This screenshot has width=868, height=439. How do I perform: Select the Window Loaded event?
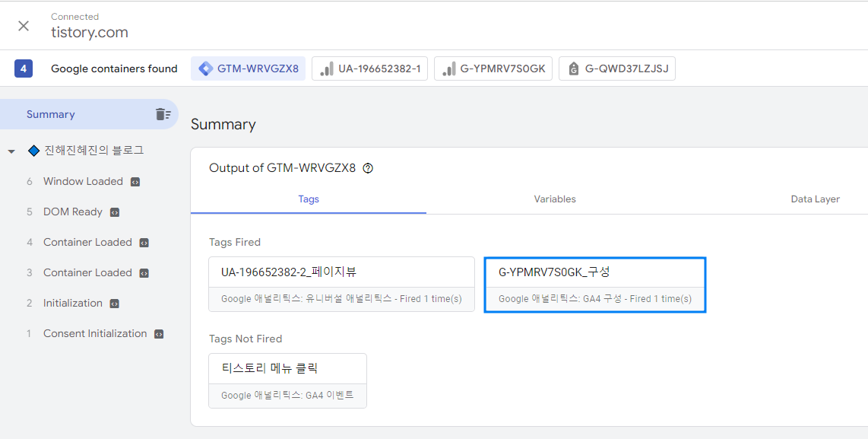click(x=83, y=181)
